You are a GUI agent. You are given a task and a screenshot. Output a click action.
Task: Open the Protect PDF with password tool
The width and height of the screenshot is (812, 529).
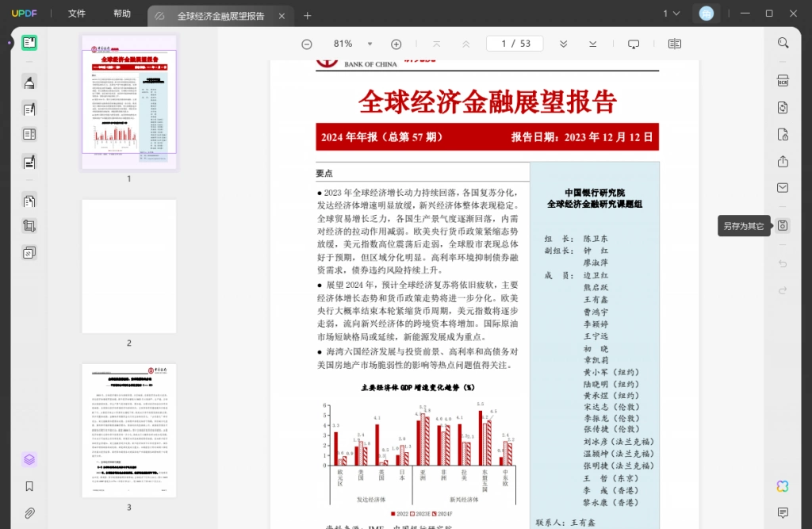(x=783, y=135)
